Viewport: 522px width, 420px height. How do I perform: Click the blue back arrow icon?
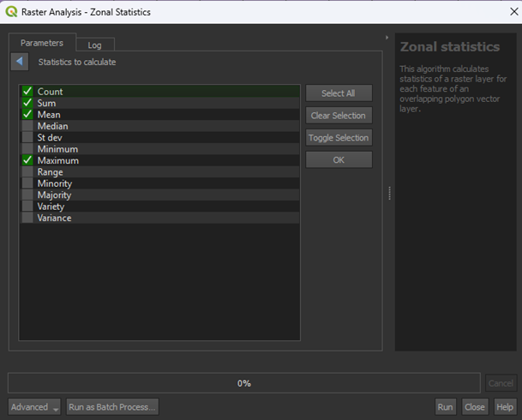click(x=19, y=62)
